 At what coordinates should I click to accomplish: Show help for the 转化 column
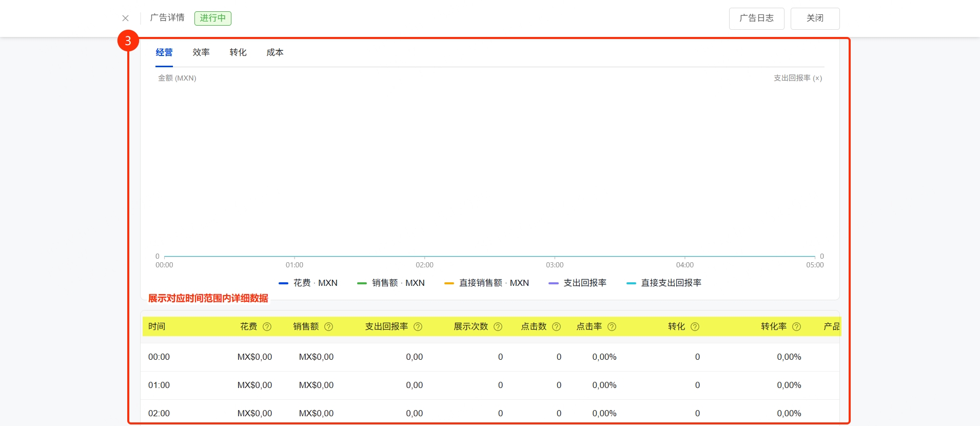point(695,326)
